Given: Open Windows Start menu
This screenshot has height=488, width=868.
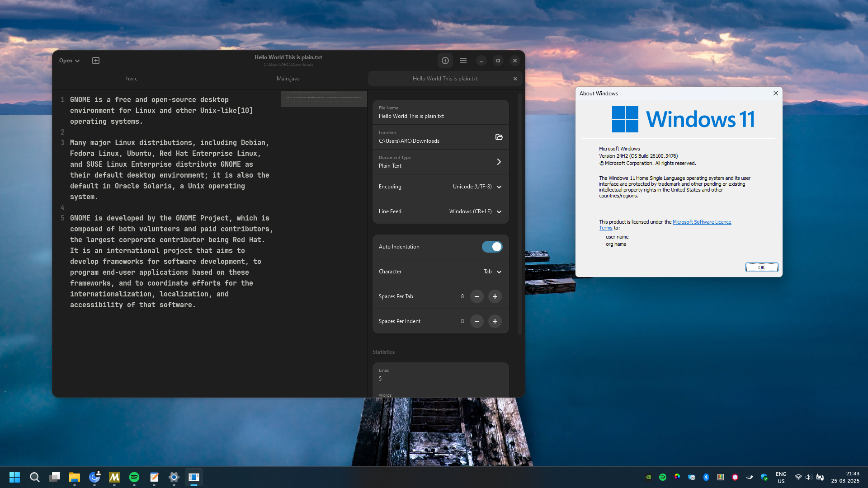Looking at the screenshot, I should [x=15, y=477].
